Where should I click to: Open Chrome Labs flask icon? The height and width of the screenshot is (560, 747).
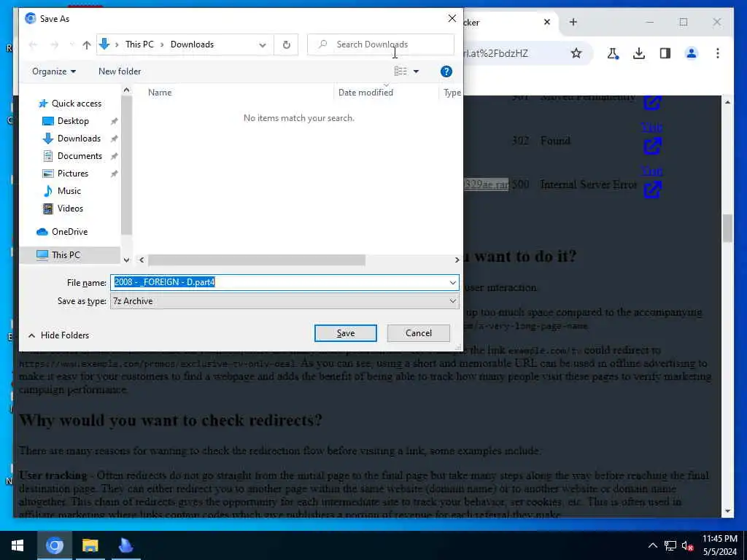coord(613,53)
